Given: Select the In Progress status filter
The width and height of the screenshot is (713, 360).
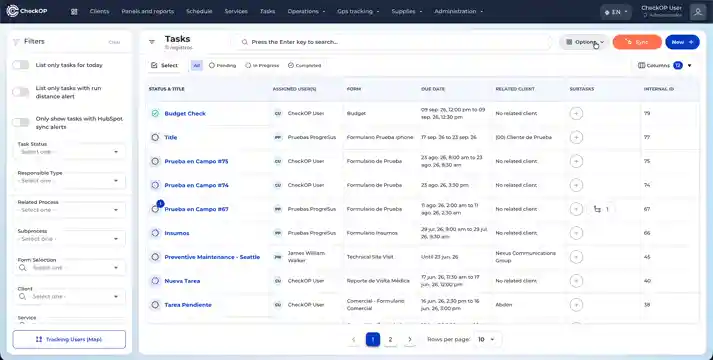Looking at the screenshot, I should coord(262,65).
